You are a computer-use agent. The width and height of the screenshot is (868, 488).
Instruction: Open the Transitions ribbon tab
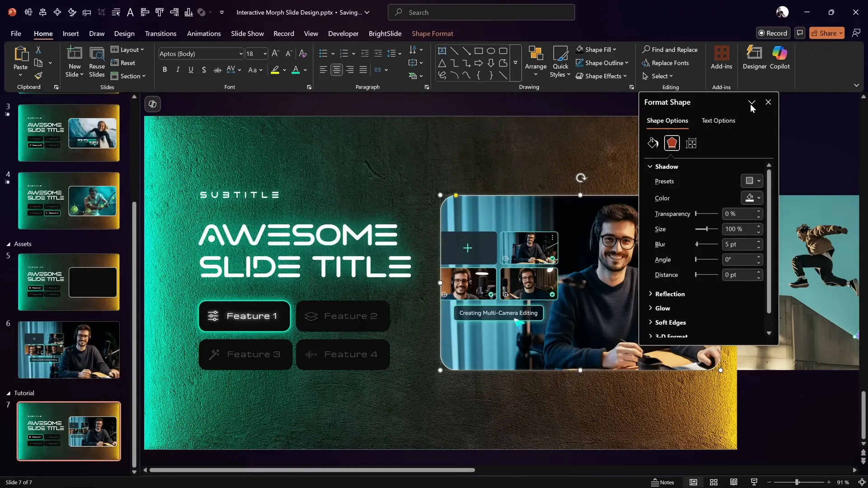click(160, 33)
